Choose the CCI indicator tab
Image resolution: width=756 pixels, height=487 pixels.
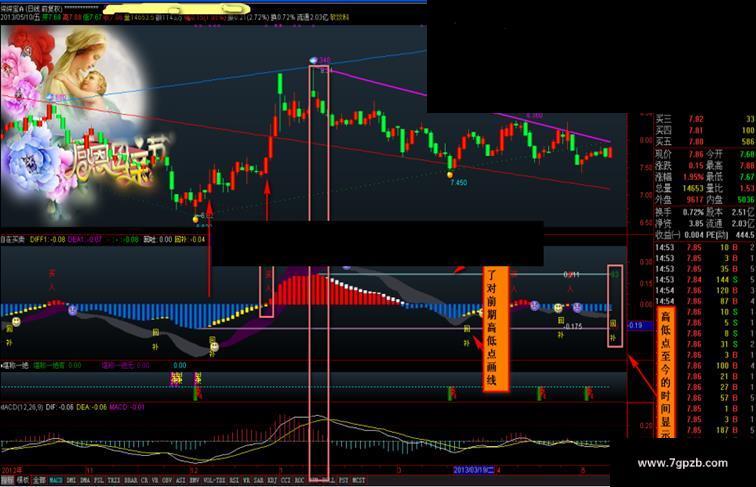pos(285,480)
